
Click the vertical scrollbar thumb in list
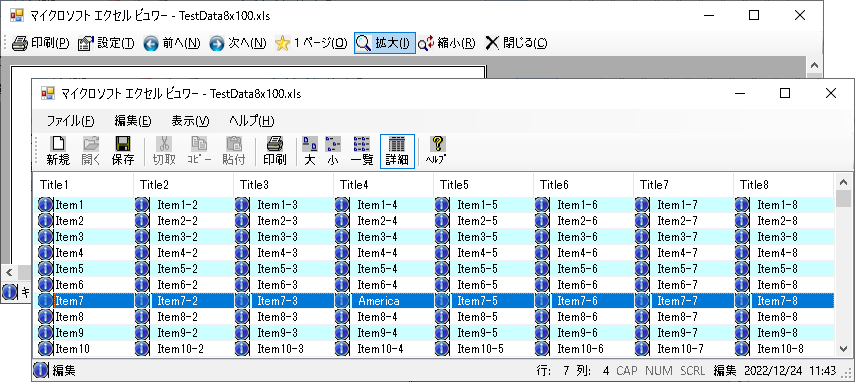843,199
